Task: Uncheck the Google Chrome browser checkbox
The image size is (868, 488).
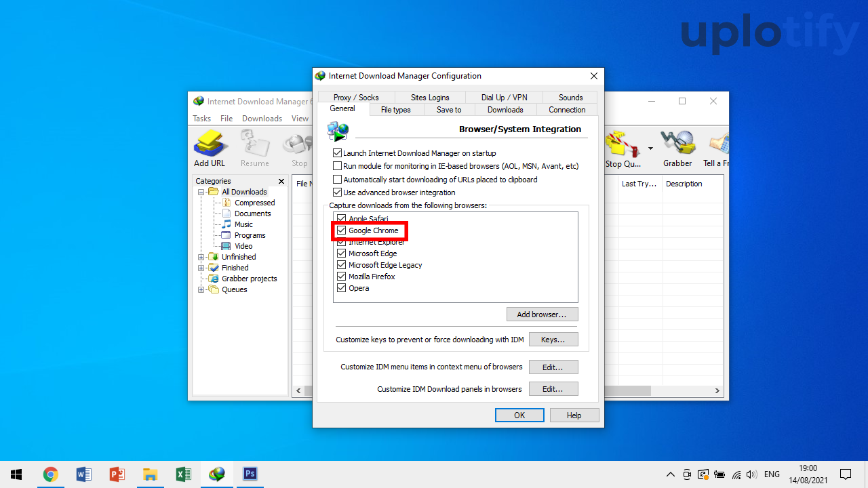Action: (342, 230)
